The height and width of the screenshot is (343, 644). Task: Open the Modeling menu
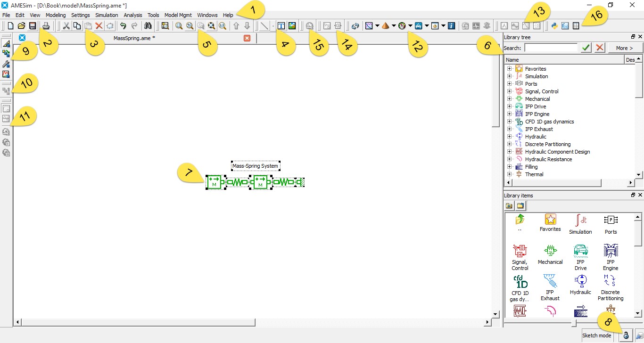pyautogui.click(x=56, y=15)
